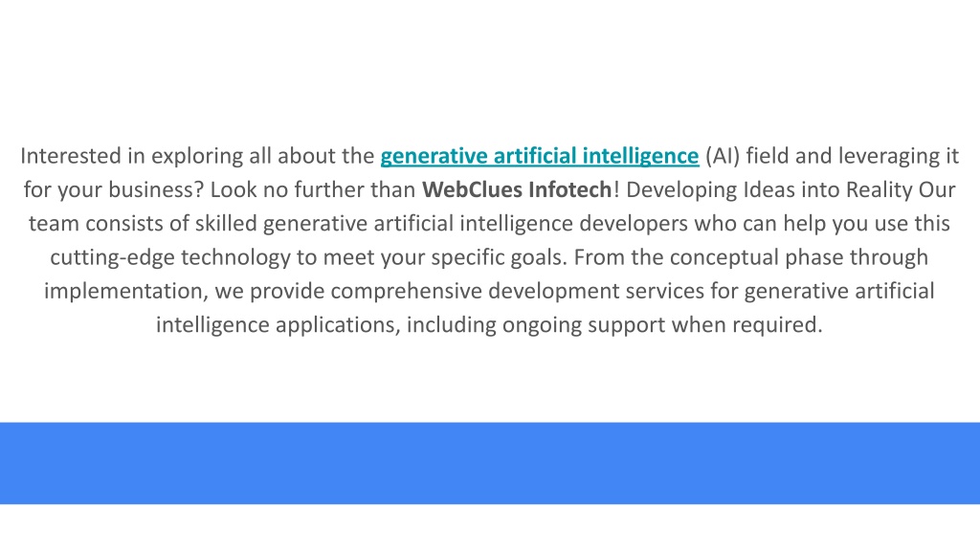Click the word "business?" in the second line
This screenshot has height=551, width=980.
click(x=156, y=190)
